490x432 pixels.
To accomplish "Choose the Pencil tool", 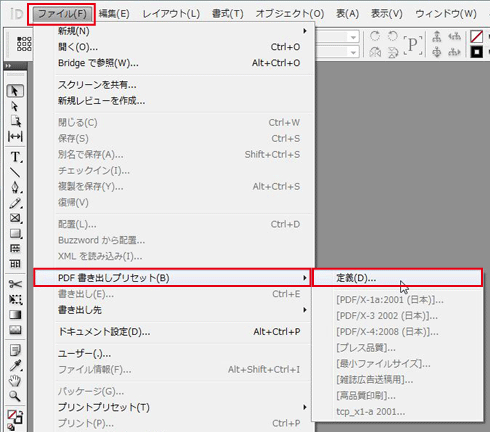I will pyautogui.click(x=15, y=203).
